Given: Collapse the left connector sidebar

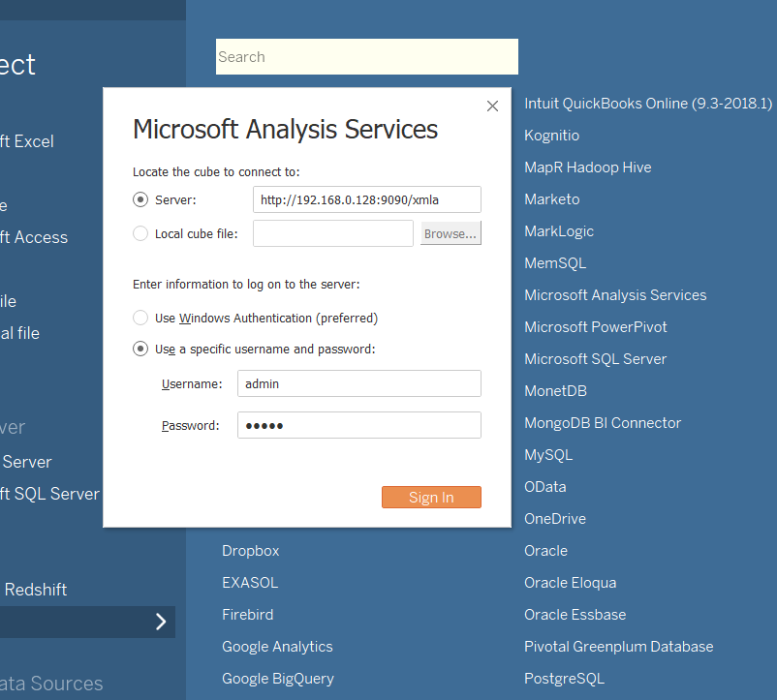Looking at the screenshot, I should point(161,623).
